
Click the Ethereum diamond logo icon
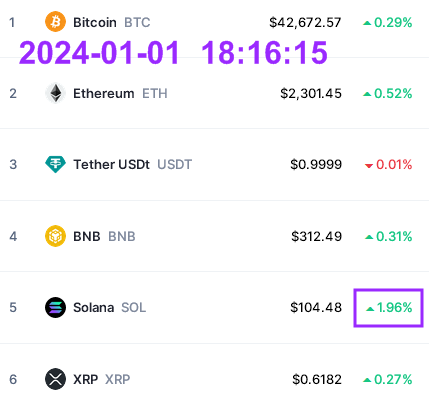tap(55, 93)
